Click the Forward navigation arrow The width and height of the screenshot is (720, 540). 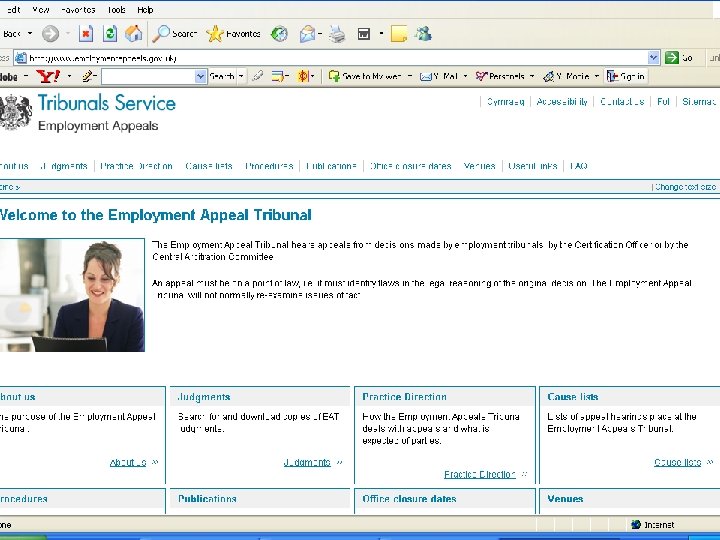coord(50,34)
